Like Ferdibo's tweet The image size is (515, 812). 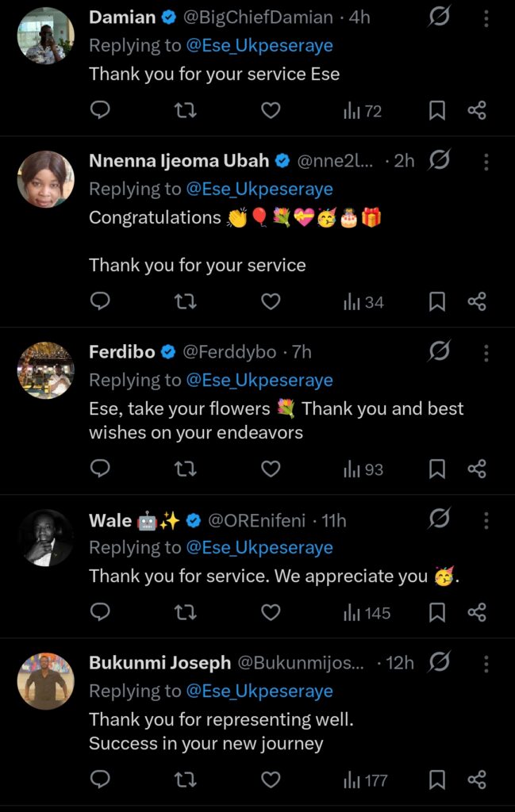(271, 469)
